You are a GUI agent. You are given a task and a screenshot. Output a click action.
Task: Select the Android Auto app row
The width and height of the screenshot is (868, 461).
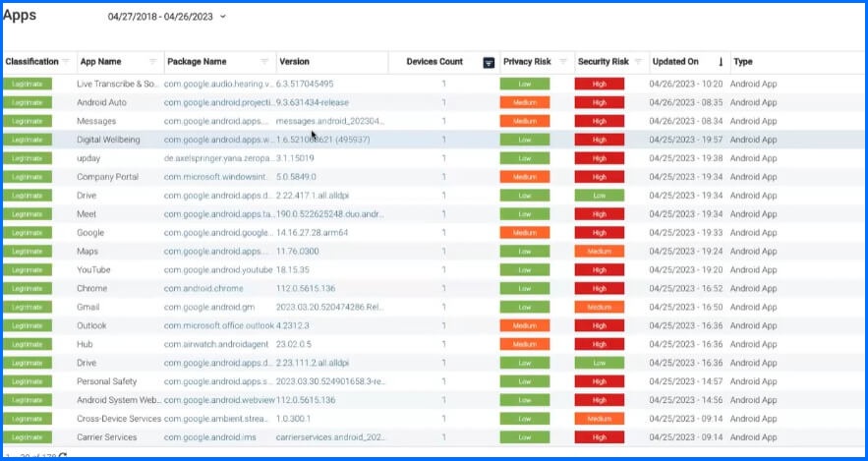(x=434, y=102)
